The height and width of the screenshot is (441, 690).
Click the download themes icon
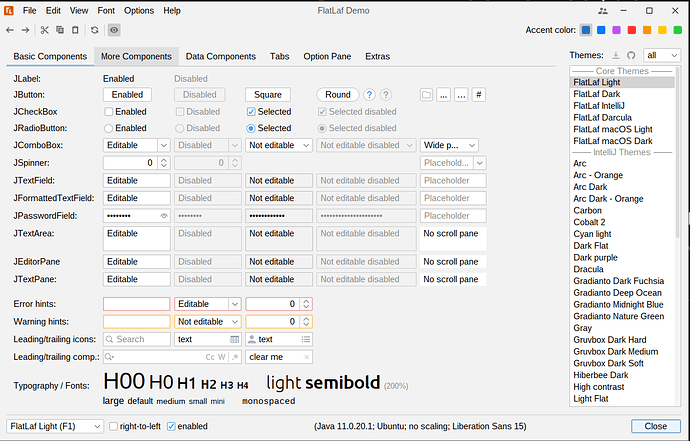[616, 55]
